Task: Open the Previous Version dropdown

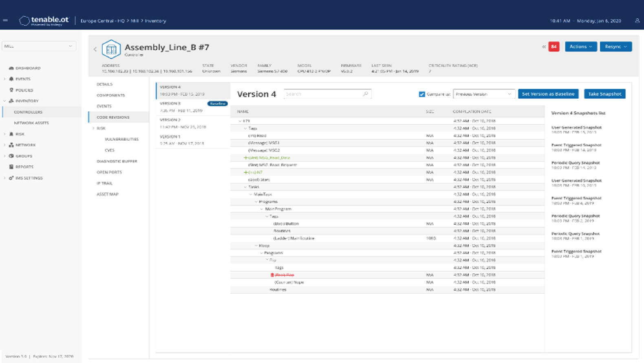Action: 483,94
